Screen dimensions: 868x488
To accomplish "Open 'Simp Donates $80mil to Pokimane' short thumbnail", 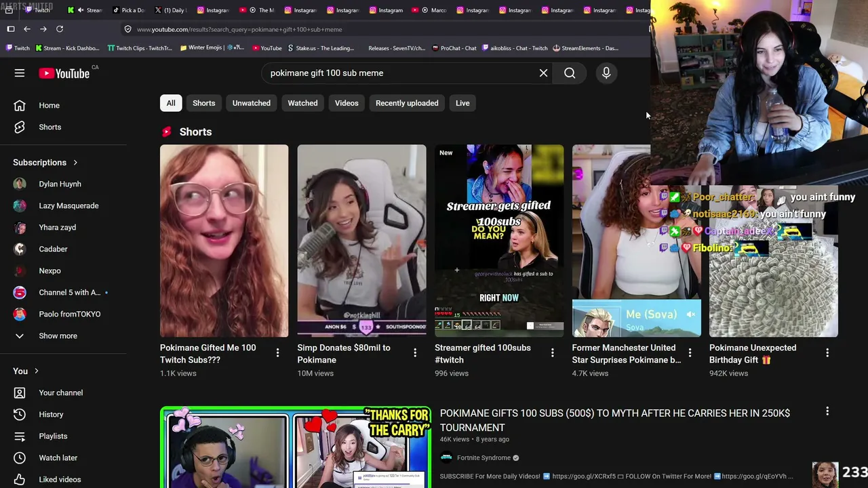I will tap(361, 241).
